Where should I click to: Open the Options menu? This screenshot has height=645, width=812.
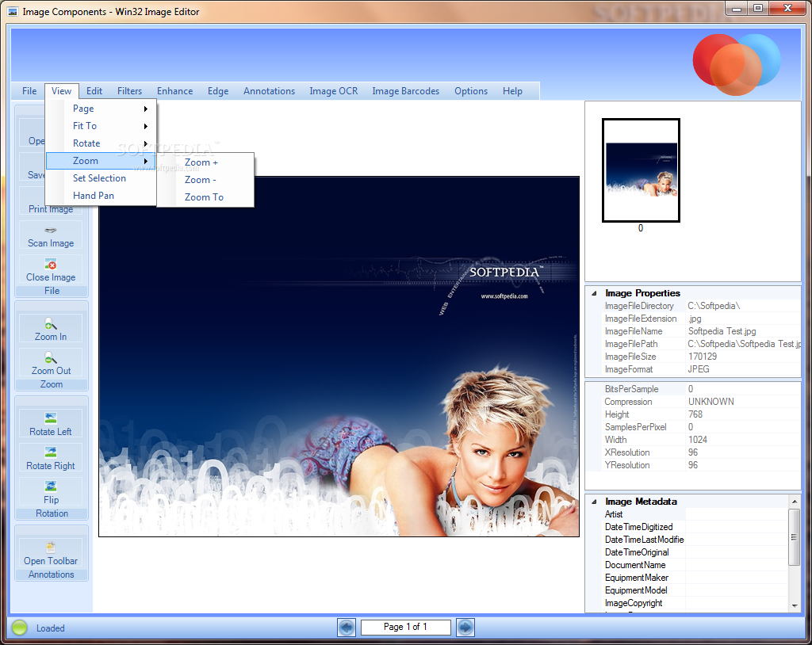pos(471,91)
